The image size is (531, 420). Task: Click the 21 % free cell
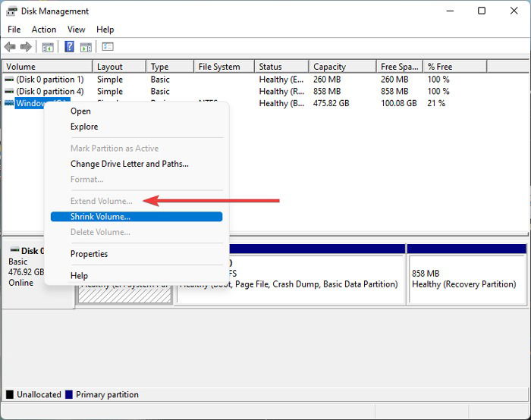pos(436,103)
